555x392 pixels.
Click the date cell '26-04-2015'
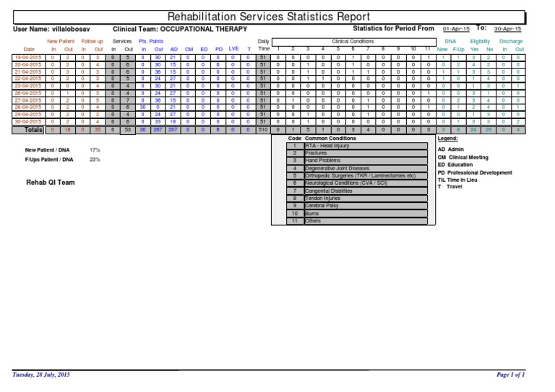tap(28, 93)
